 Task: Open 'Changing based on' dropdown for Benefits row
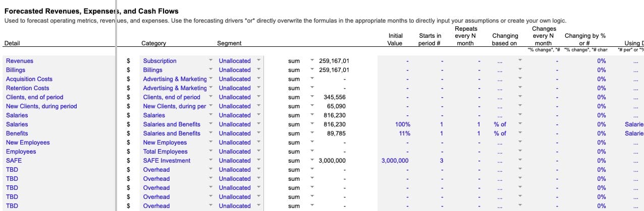tap(519, 133)
